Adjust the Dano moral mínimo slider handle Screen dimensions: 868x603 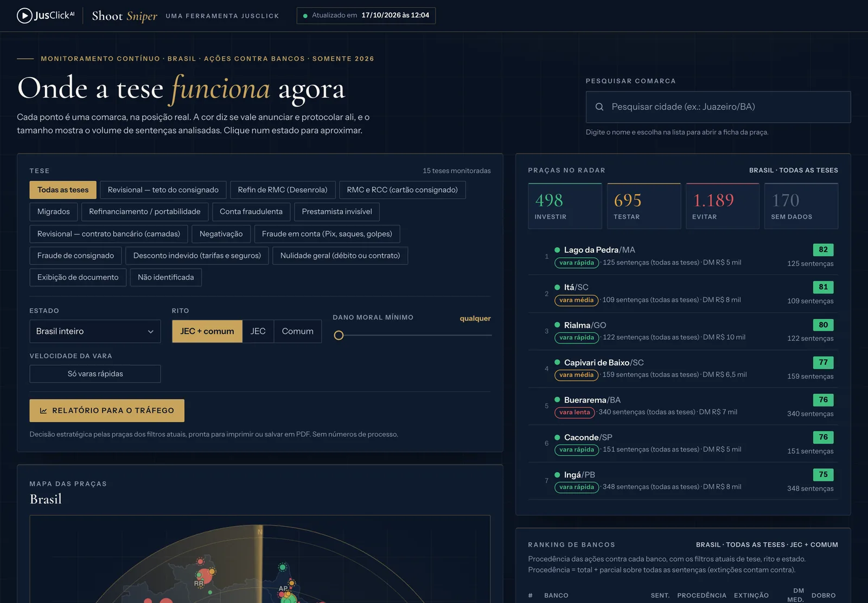339,335
